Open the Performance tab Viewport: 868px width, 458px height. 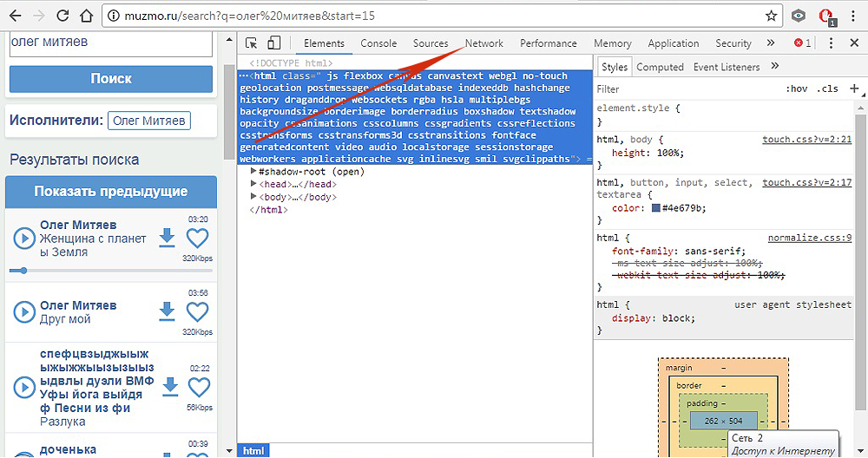pos(548,43)
